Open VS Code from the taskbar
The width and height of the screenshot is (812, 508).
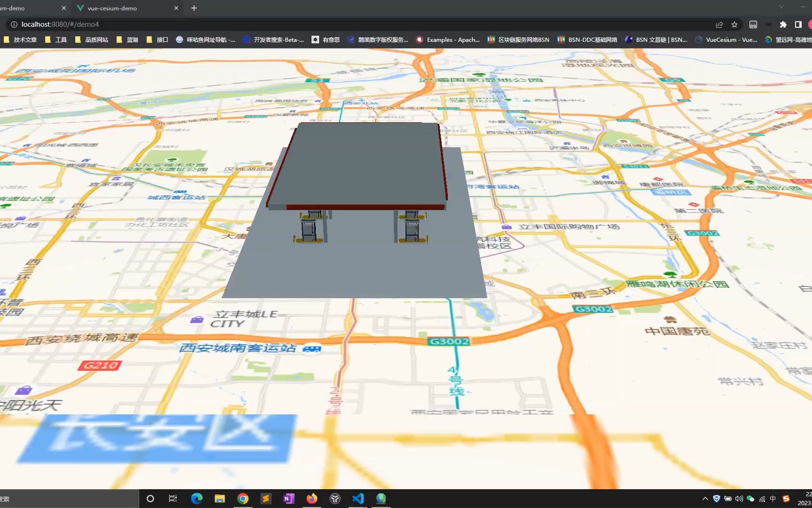coord(358,498)
